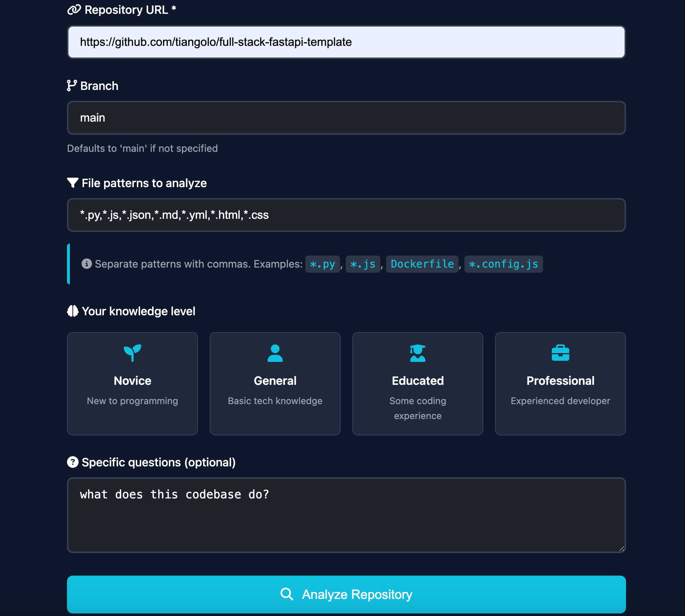Click the seedling icon on the Novice card
The height and width of the screenshot is (616, 685).
132,353
